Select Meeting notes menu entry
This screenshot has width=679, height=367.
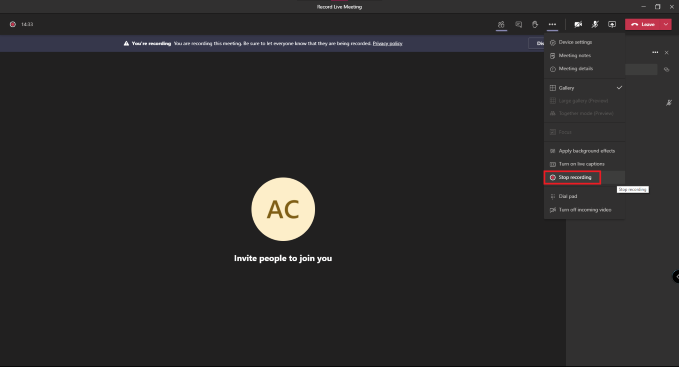click(x=584, y=55)
